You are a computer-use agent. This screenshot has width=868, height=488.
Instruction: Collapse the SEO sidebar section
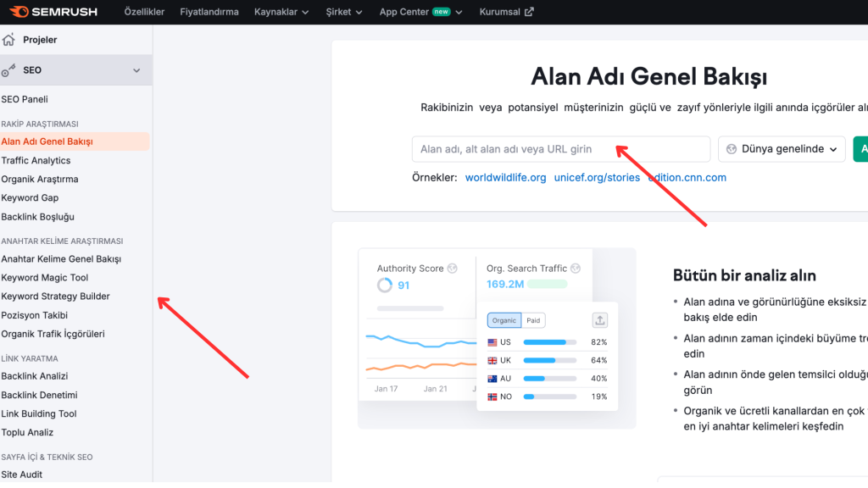[136, 70]
